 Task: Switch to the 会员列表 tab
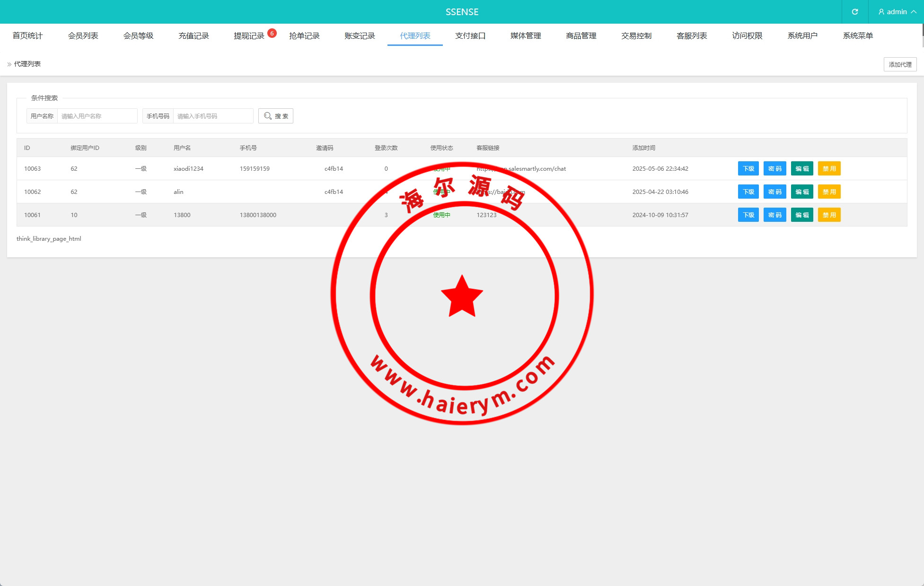point(83,36)
